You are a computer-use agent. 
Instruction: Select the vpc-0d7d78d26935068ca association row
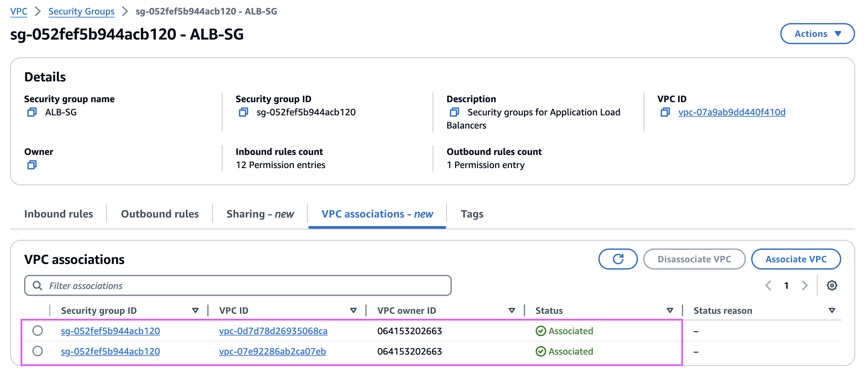click(38, 331)
